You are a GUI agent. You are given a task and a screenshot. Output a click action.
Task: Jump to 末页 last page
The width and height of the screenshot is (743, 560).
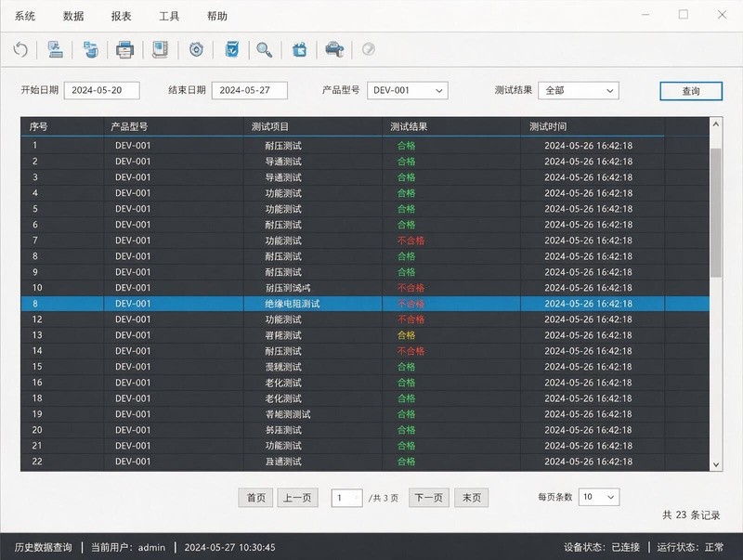click(x=472, y=498)
